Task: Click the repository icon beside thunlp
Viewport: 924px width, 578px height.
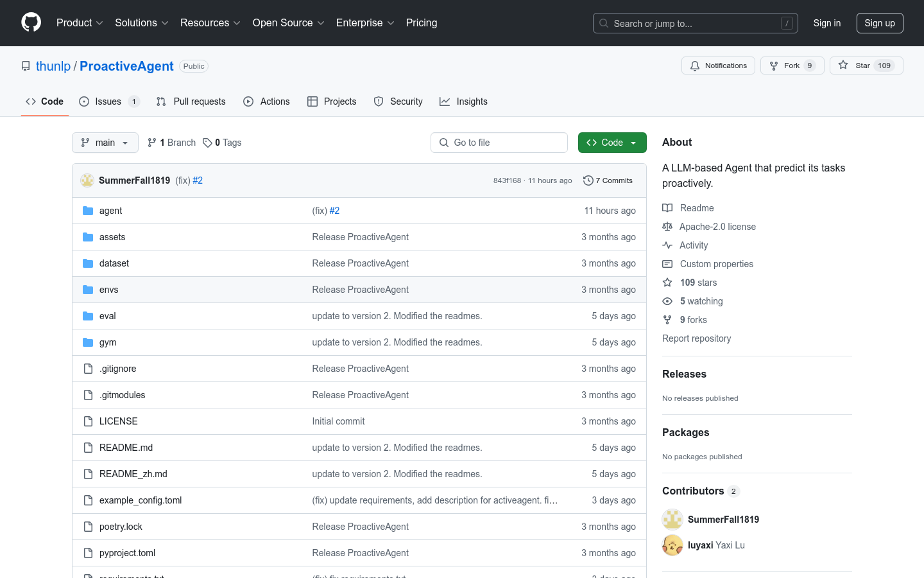Action: (x=26, y=66)
